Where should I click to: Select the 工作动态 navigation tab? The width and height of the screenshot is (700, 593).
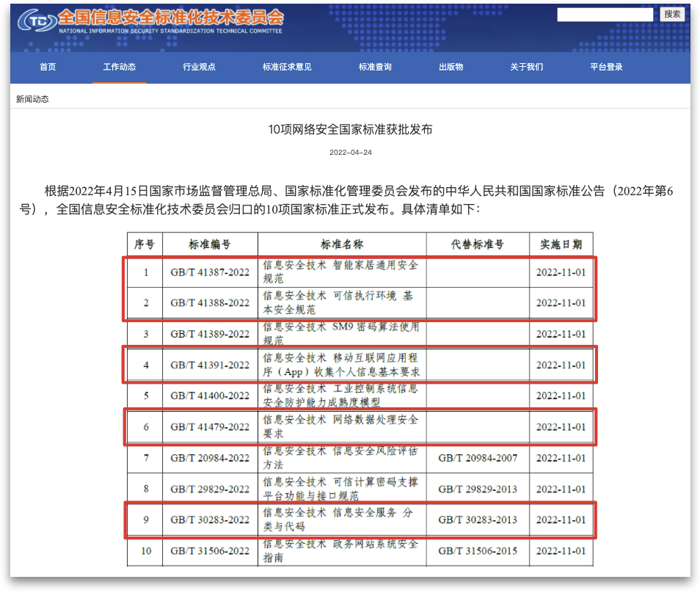coord(119,67)
